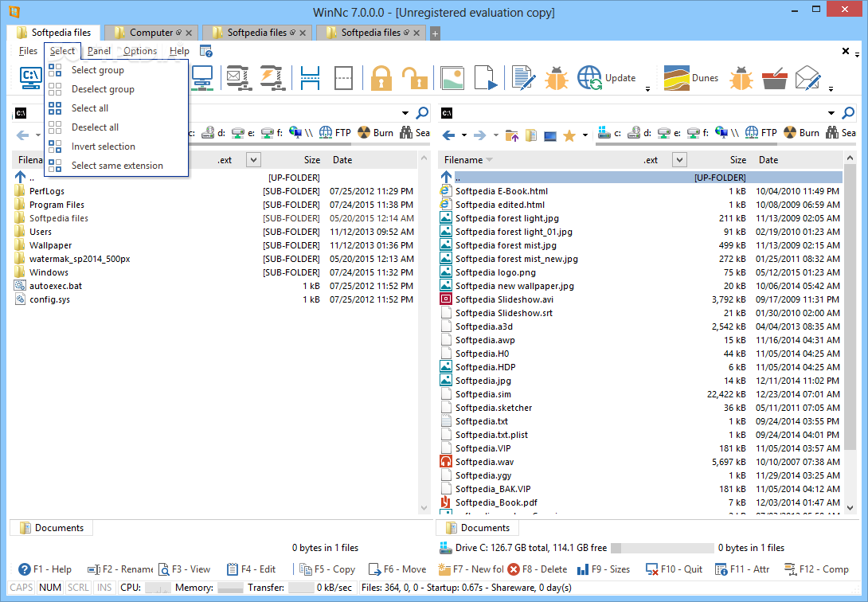Click the edit document pencil icon
This screenshot has height=602, width=868.
click(x=523, y=77)
